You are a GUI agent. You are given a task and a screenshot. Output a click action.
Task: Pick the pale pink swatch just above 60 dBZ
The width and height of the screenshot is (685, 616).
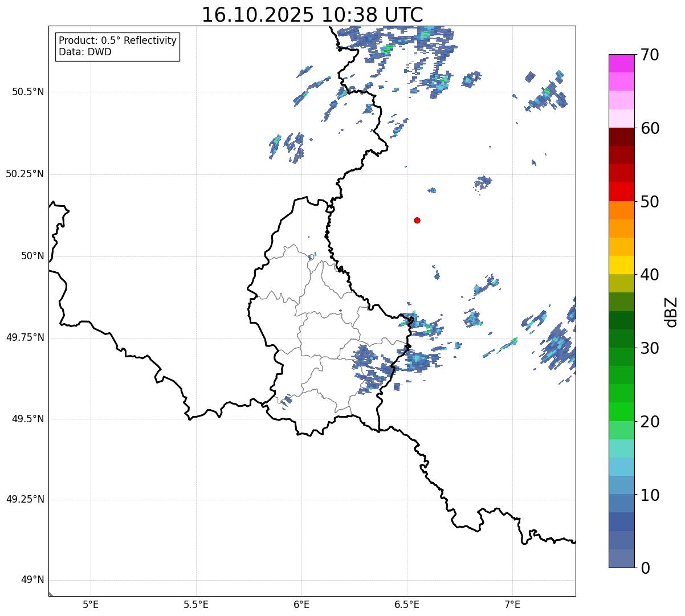622,119
